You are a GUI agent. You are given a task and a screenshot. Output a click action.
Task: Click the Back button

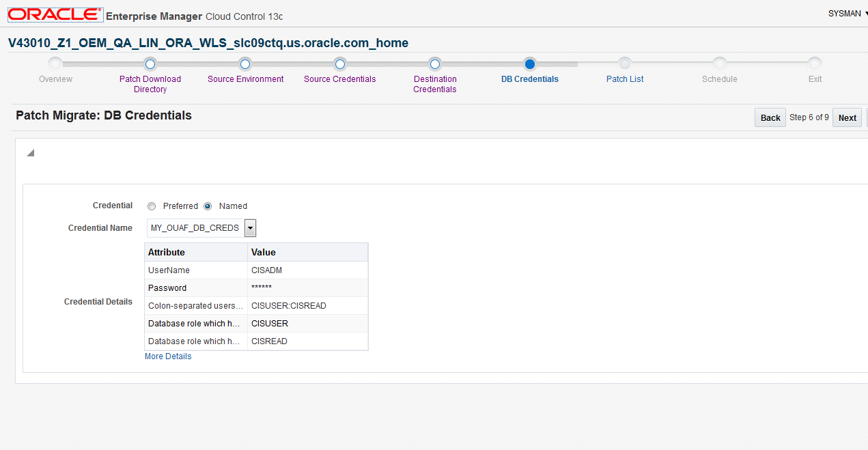[x=770, y=117]
